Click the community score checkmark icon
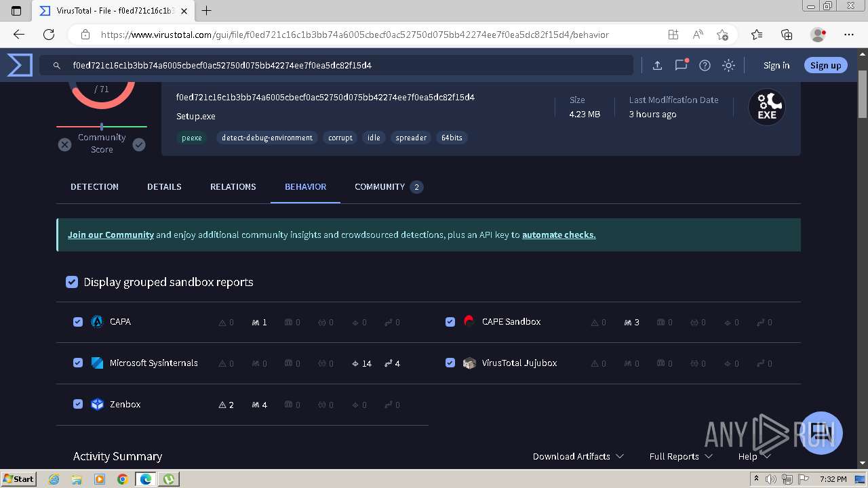The height and width of the screenshot is (488, 868). click(x=139, y=144)
